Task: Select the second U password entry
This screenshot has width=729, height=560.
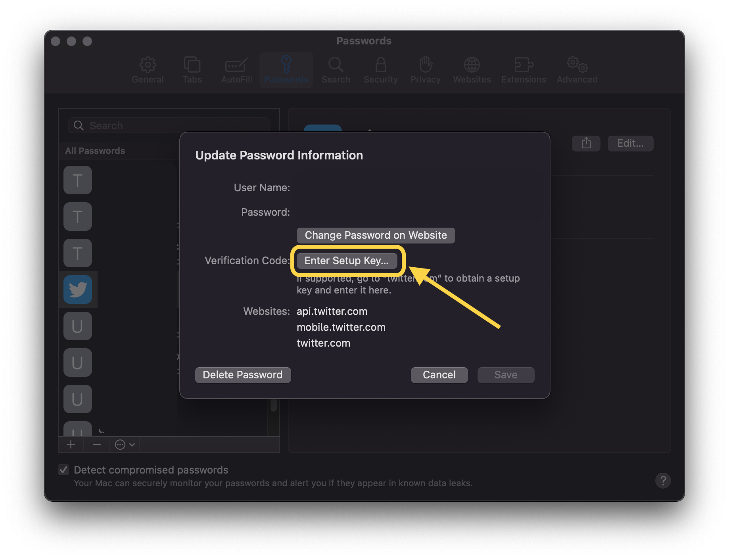Action: pos(78,362)
